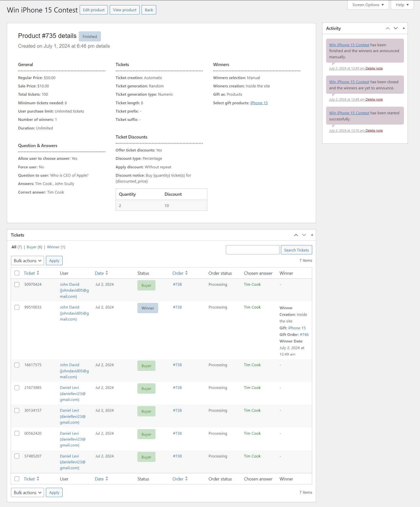Collapse the Tickets panel toggle

click(312, 235)
